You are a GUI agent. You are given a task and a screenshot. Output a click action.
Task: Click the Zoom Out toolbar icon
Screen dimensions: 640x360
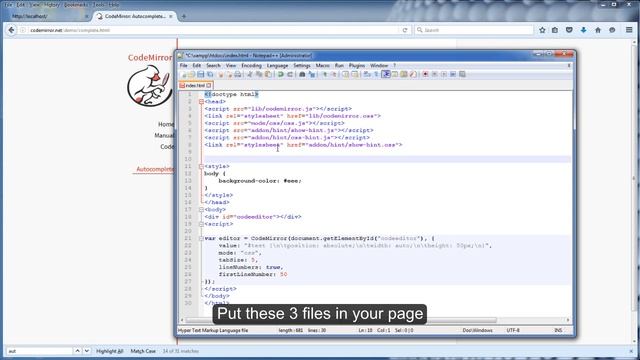[x=334, y=74]
